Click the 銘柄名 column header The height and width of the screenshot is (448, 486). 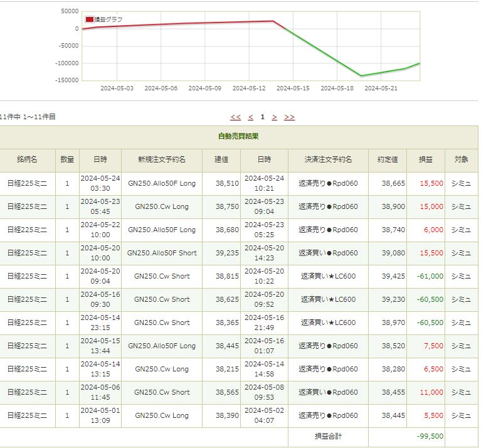point(27,159)
